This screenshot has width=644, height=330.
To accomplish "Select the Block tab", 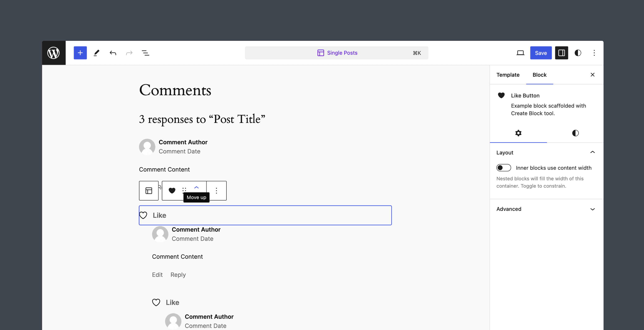I will click(x=540, y=75).
